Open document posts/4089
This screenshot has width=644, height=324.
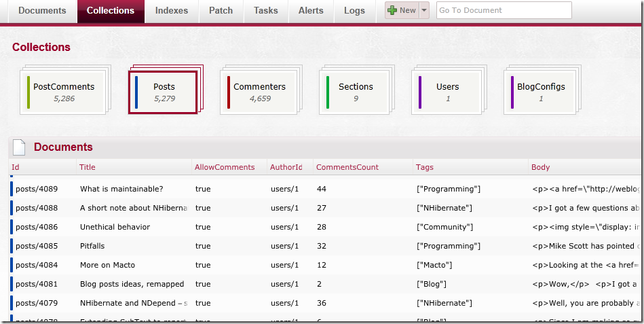(x=37, y=189)
